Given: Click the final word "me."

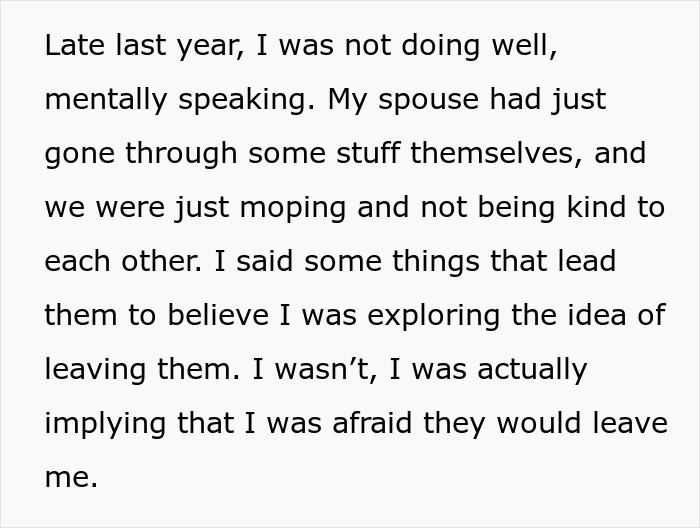Looking at the screenshot, I should [71, 476].
